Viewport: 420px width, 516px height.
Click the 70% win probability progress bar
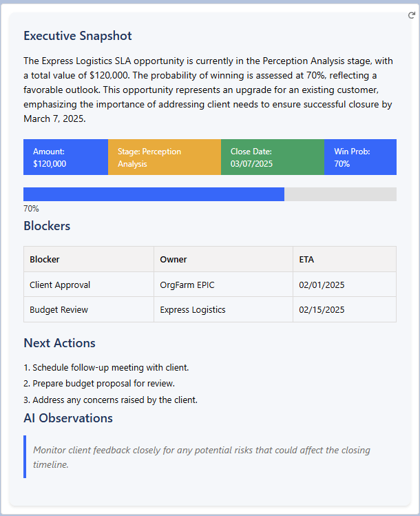209,194
